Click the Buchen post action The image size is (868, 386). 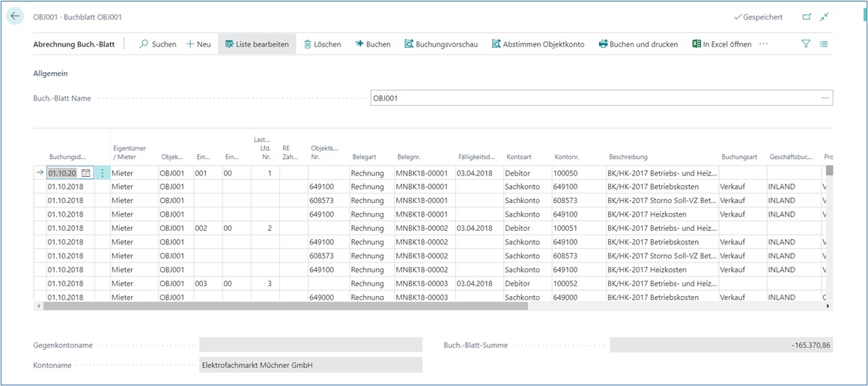click(372, 44)
